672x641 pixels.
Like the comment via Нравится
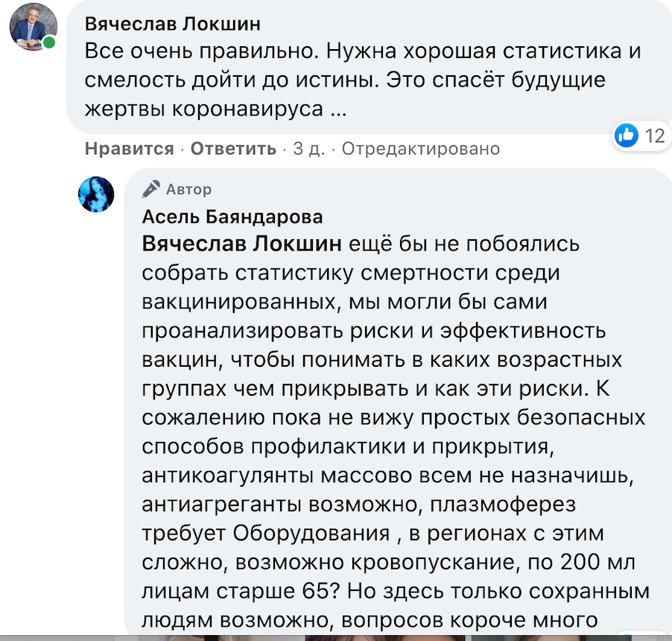tap(129, 149)
